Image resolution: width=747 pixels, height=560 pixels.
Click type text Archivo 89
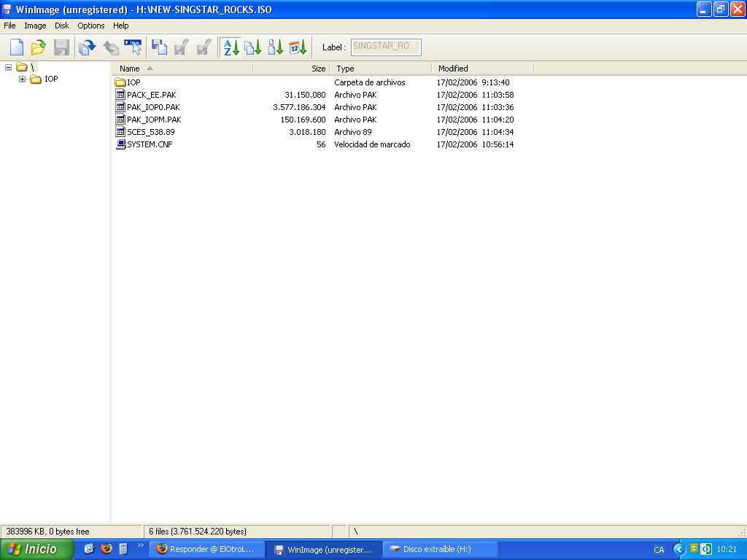[353, 132]
